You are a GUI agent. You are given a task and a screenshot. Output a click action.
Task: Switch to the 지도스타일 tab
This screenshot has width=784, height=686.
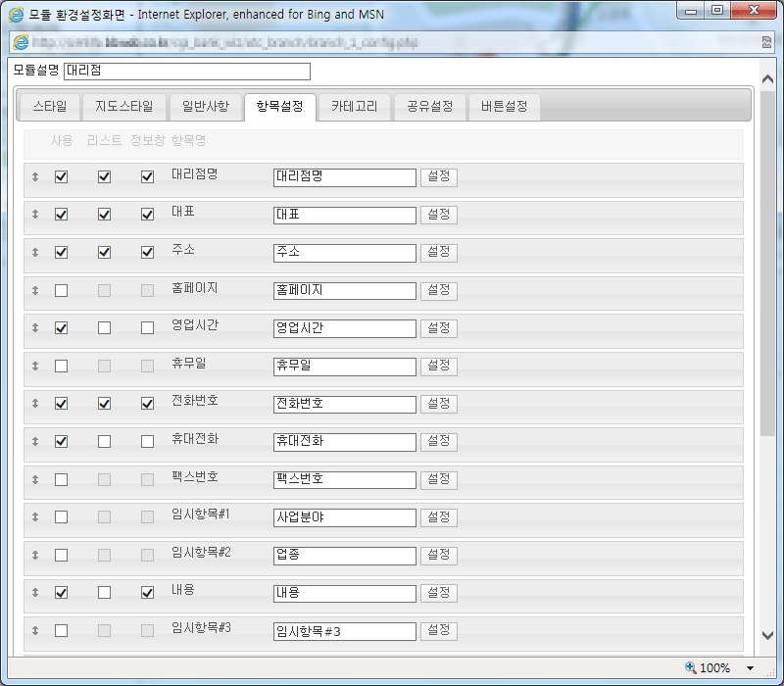tap(123, 106)
